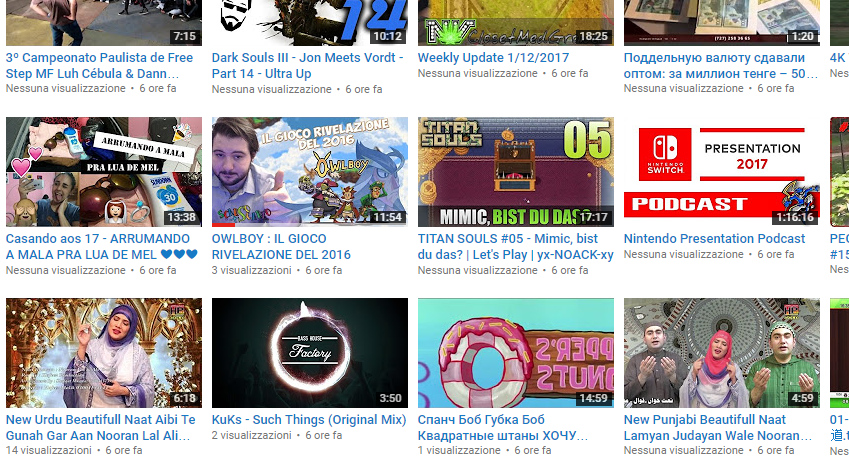
Task: Play the Titan Souls 05 thumbnail 17:17
Action: coord(515,172)
